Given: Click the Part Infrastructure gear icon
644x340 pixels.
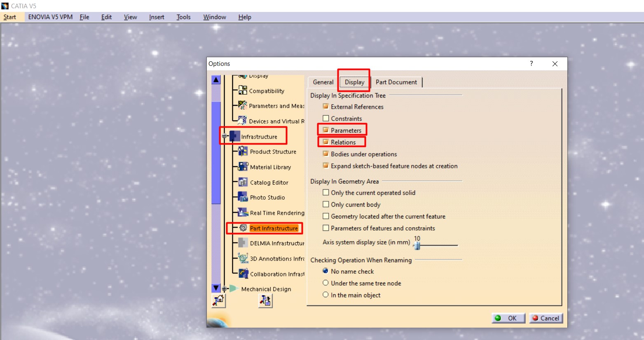Looking at the screenshot, I should pyautogui.click(x=243, y=228).
